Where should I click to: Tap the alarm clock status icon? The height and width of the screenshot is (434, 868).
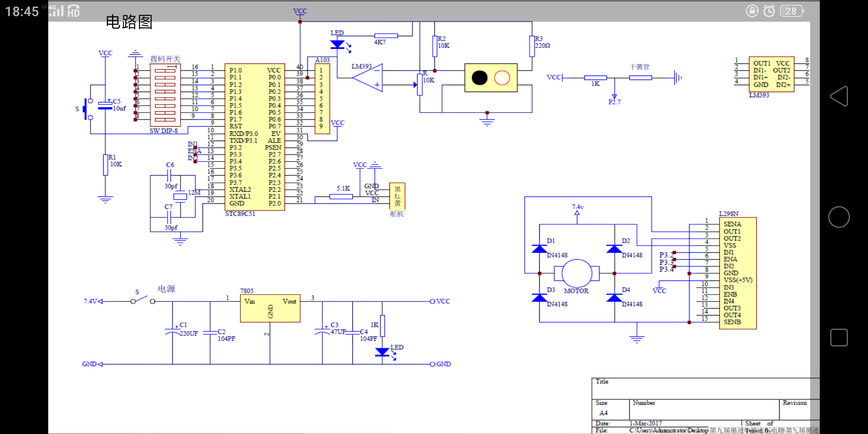(x=769, y=11)
